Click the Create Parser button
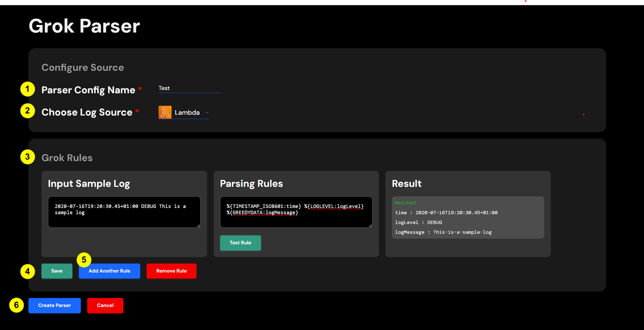The height and width of the screenshot is (330, 644). [54, 305]
